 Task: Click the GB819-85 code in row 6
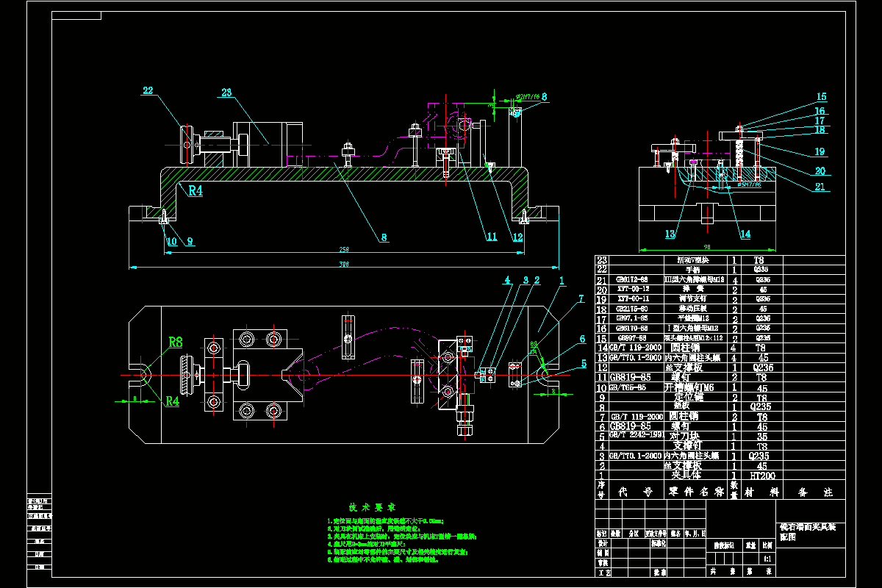631,426
